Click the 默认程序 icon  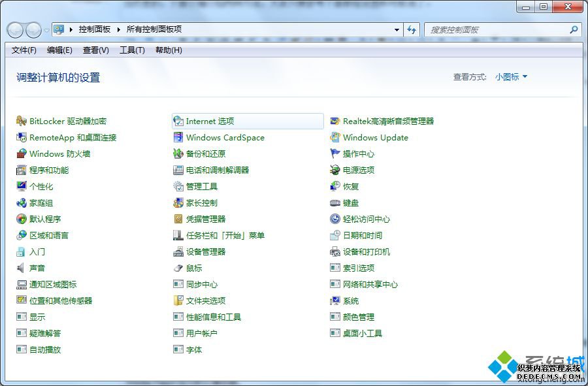[22, 219]
